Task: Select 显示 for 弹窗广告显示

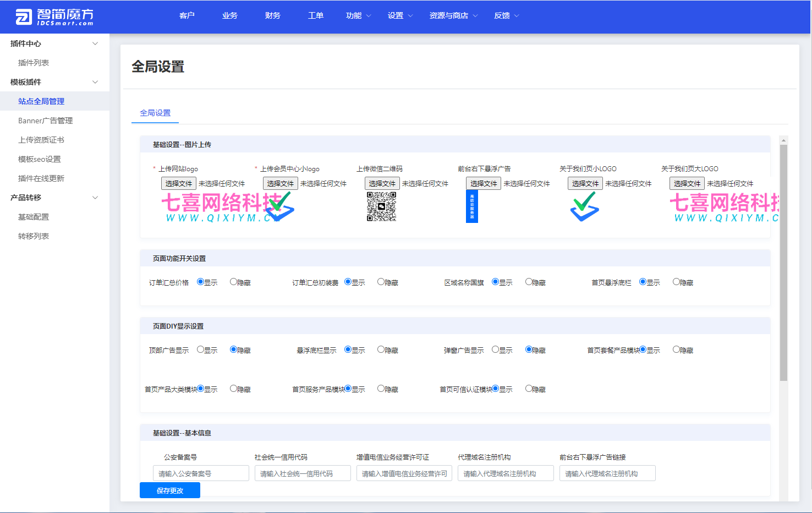Action: 496,349
